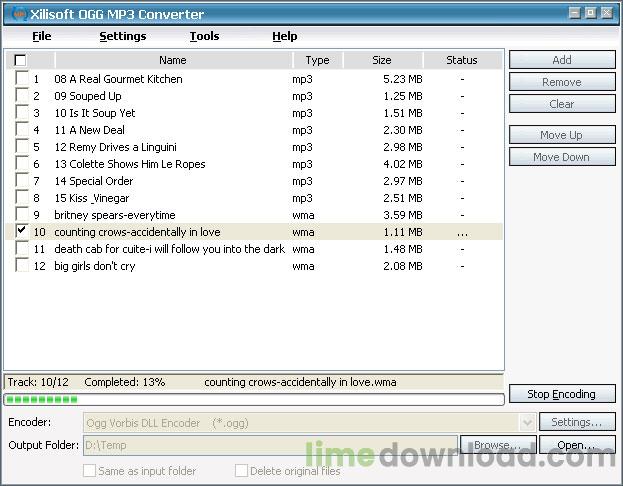Click Track: 10/12 status text
623x486 pixels.
coord(38,382)
